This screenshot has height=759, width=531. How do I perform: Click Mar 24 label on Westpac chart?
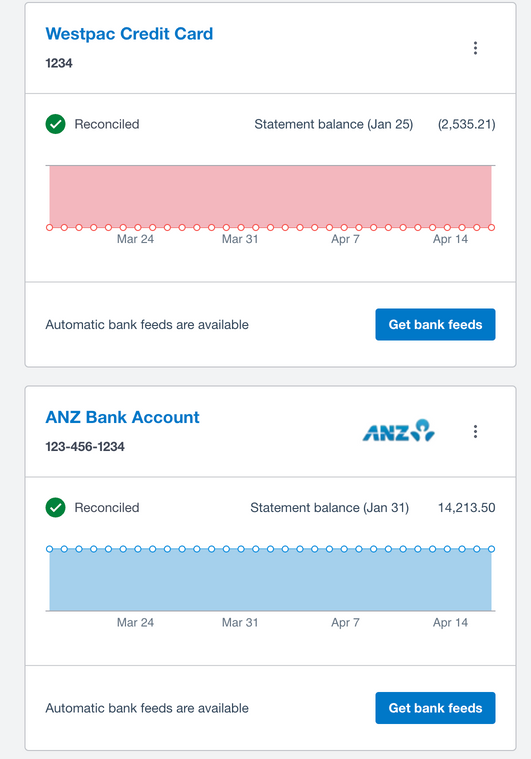pyautogui.click(x=135, y=239)
